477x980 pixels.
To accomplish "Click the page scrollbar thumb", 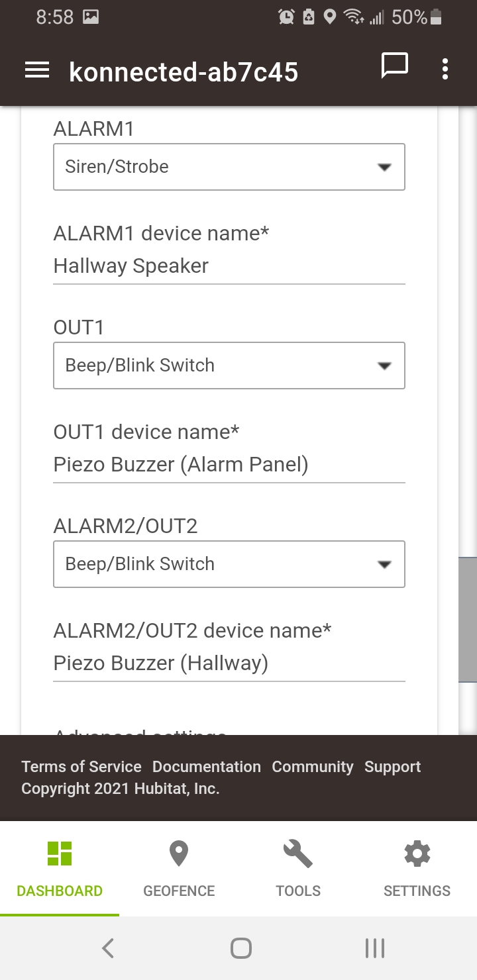I will pos(468,619).
